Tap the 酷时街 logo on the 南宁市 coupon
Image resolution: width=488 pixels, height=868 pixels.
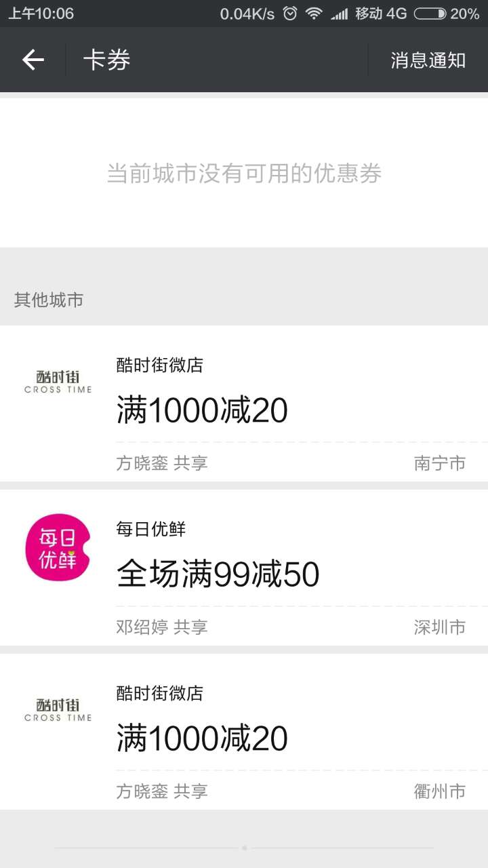[58, 382]
